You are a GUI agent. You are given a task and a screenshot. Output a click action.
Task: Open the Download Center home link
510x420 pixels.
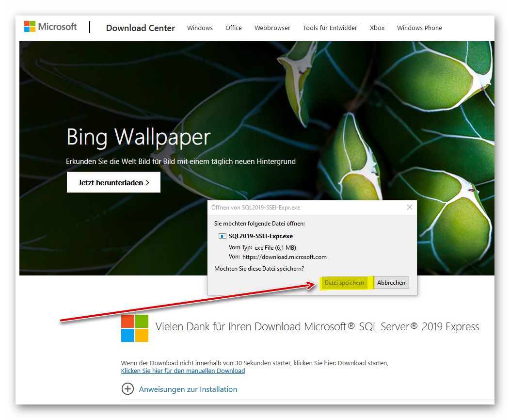click(x=140, y=28)
